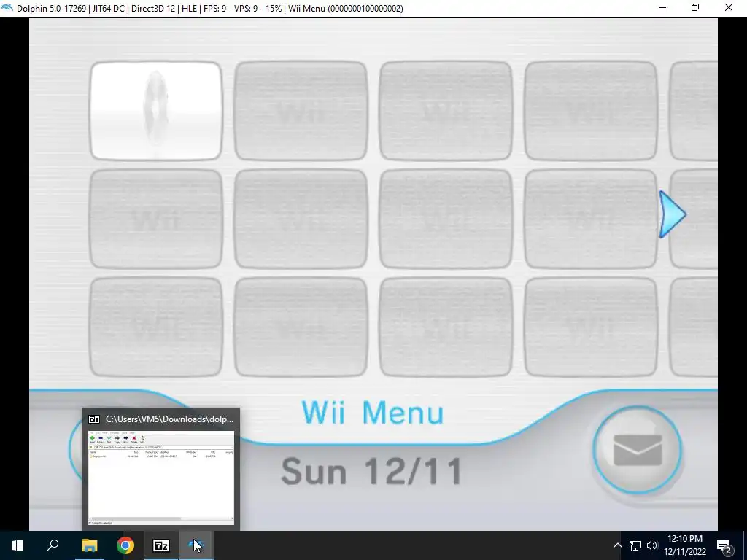747x560 pixels.
Task: Minimize the Dolphin window
Action: coord(662,8)
